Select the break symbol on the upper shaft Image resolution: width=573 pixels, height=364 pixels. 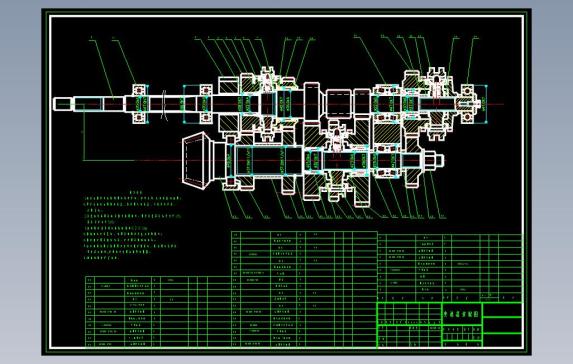coord(164,105)
